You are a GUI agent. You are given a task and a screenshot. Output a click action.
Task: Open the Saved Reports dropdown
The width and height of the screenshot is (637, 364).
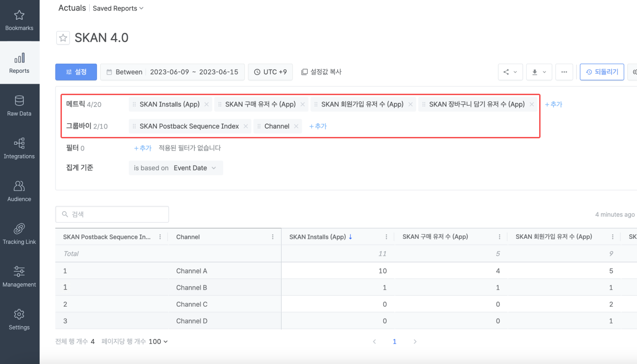(x=118, y=8)
